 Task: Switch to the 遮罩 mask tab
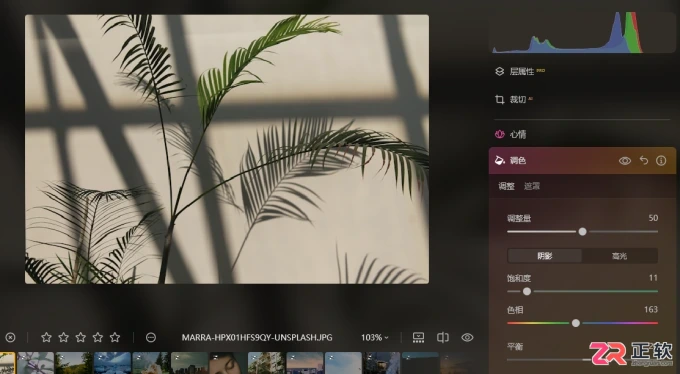click(x=532, y=186)
